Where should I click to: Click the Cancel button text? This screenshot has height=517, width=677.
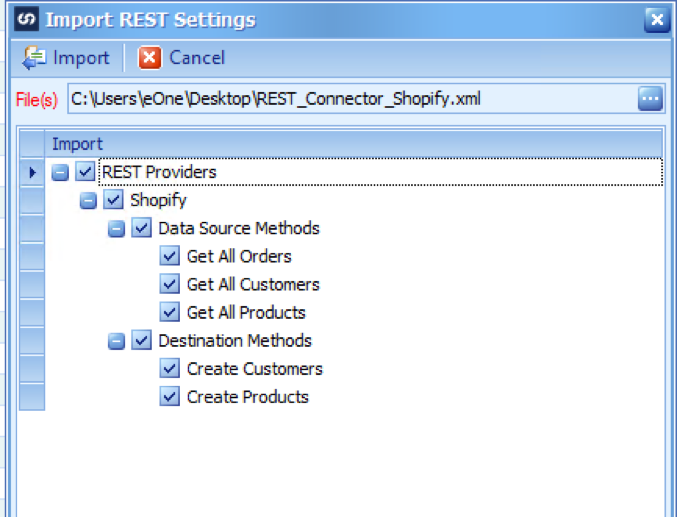click(x=197, y=57)
